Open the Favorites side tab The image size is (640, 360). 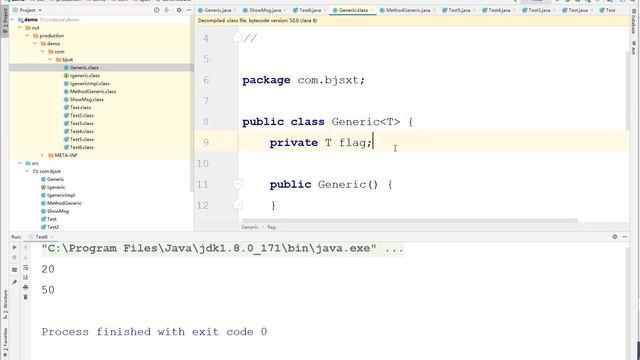click(4, 343)
